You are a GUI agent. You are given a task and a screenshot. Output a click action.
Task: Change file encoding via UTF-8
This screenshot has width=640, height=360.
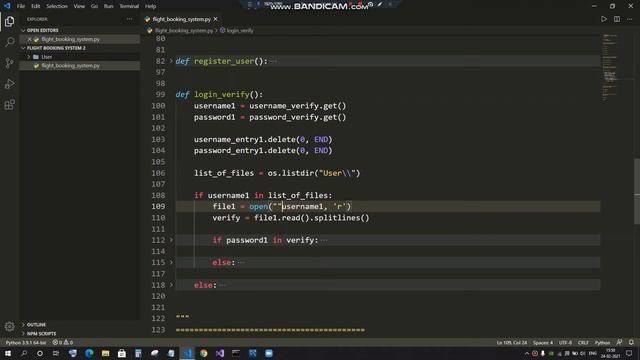point(565,342)
